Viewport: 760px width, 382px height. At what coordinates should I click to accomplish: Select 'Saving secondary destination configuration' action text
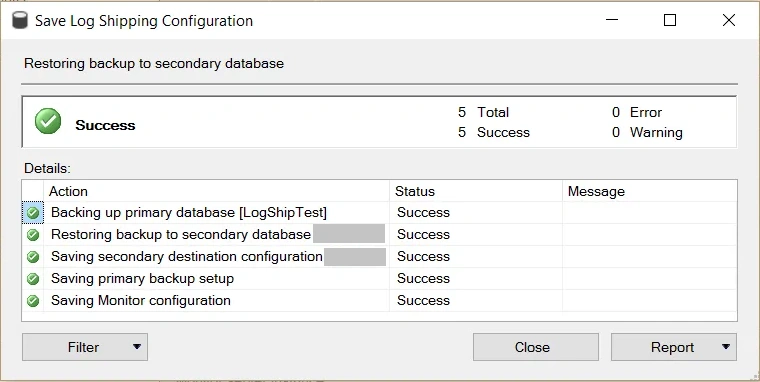click(x=187, y=256)
